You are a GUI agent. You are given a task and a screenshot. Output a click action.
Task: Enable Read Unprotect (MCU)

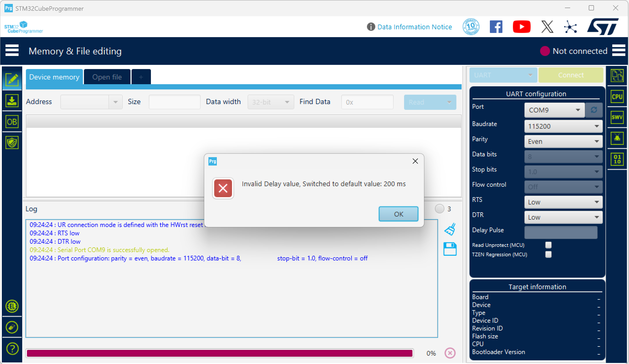(x=548, y=245)
